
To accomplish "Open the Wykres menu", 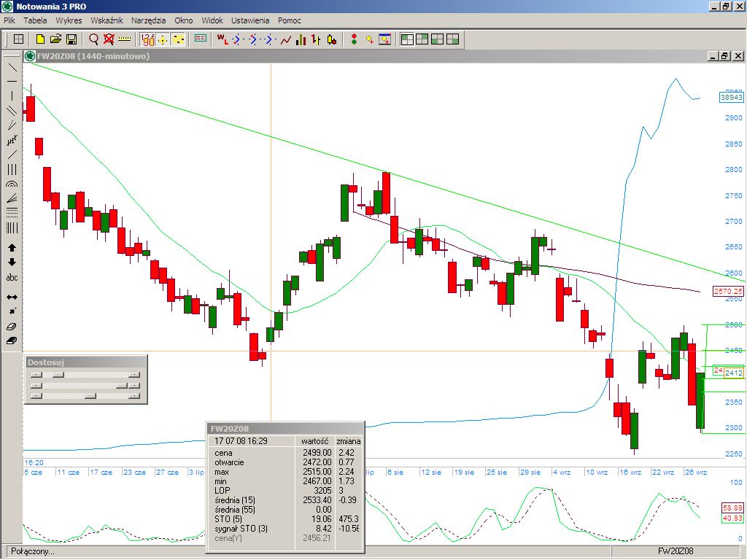I will tap(69, 20).
